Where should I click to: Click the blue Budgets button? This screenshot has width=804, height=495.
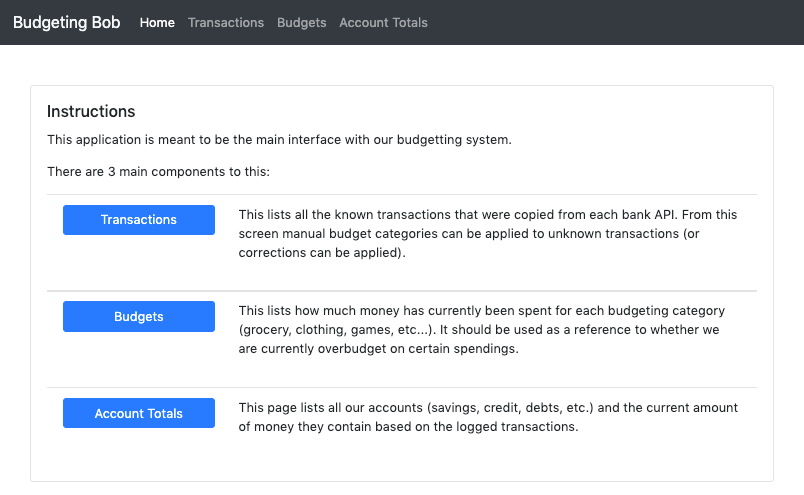[139, 316]
